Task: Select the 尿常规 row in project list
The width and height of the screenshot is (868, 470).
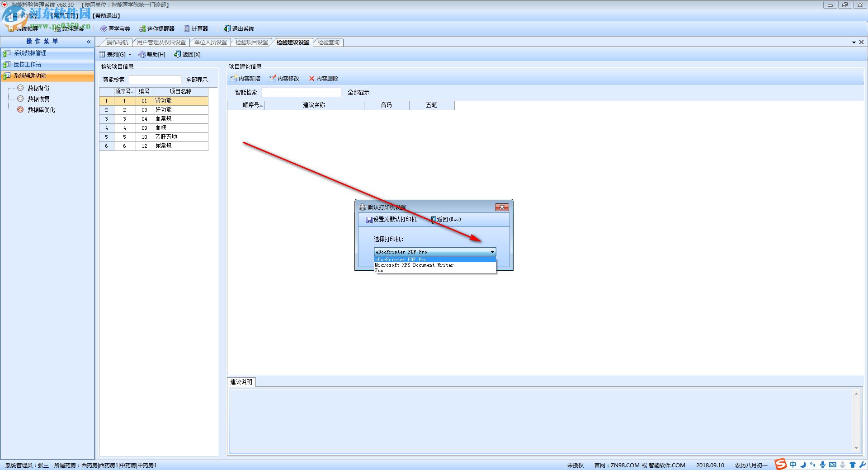Action: [x=154, y=146]
